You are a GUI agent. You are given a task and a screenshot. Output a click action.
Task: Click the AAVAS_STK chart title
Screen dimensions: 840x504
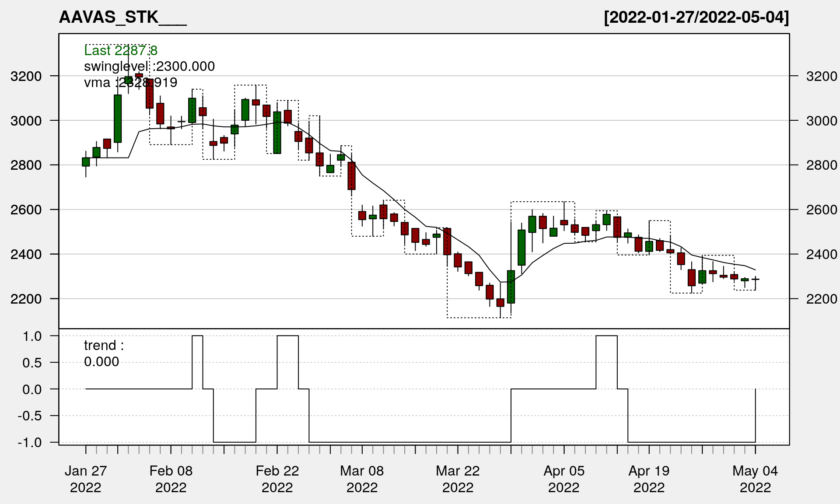[122, 17]
